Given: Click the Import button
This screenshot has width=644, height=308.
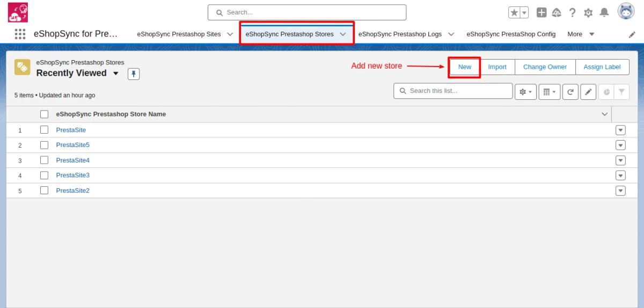Looking at the screenshot, I should 497,67.
